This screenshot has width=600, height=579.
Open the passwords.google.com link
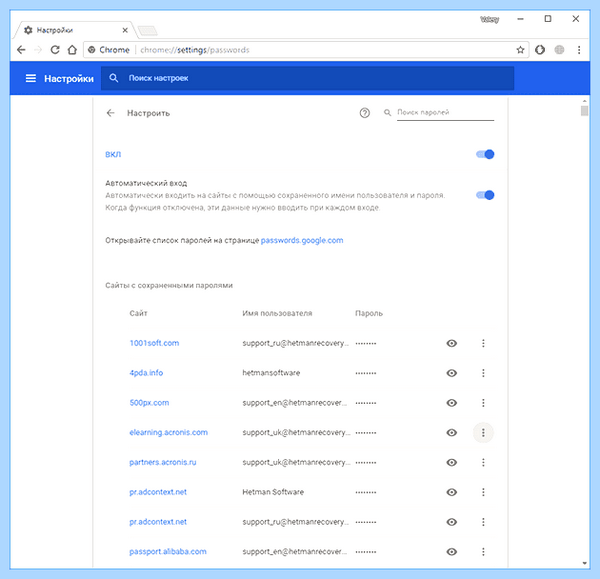[x=302, y=240]
